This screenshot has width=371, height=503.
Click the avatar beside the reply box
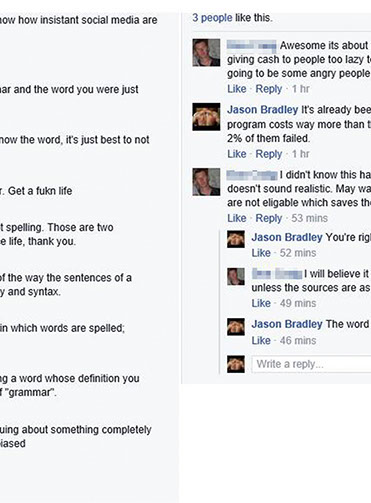pos(236,364)
